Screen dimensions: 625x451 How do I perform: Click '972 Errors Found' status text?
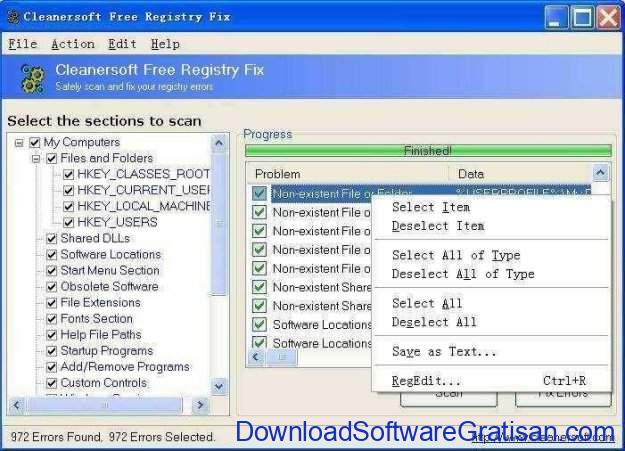(x=56, y=437)
